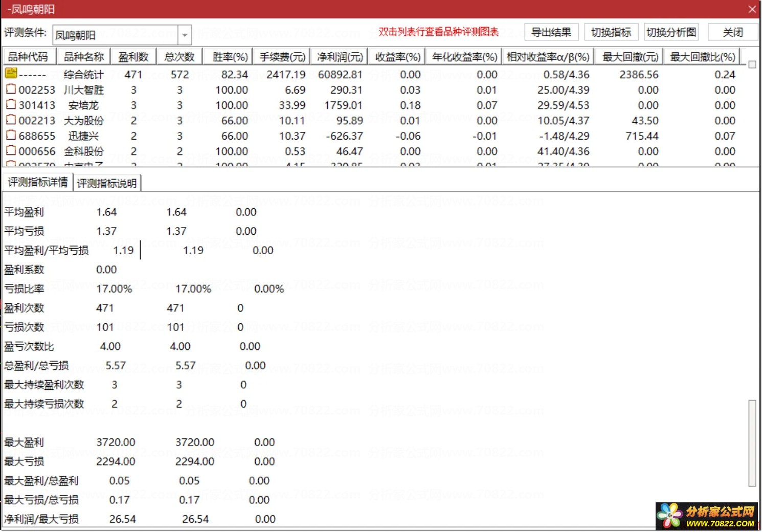Sort by the 盈利数 column header

coord(133,56)
